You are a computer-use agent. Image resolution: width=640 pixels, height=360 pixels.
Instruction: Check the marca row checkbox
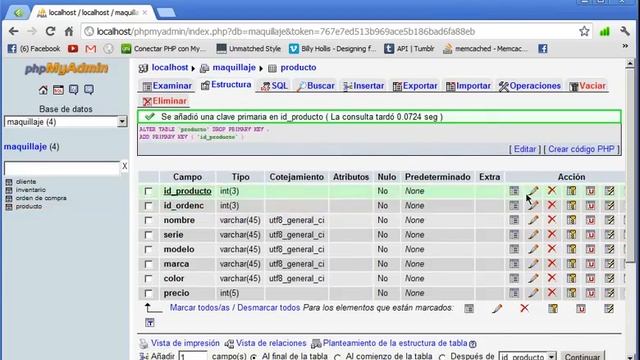pyautogui.click(x=148, y=264)
